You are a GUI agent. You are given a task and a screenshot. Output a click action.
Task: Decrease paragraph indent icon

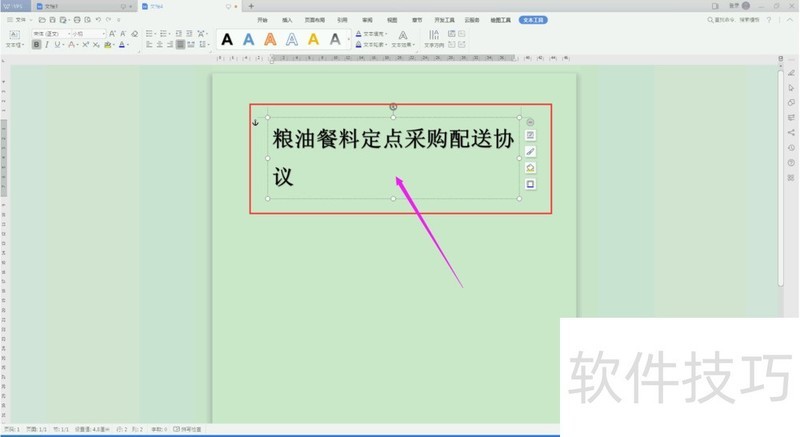[179, 34]
